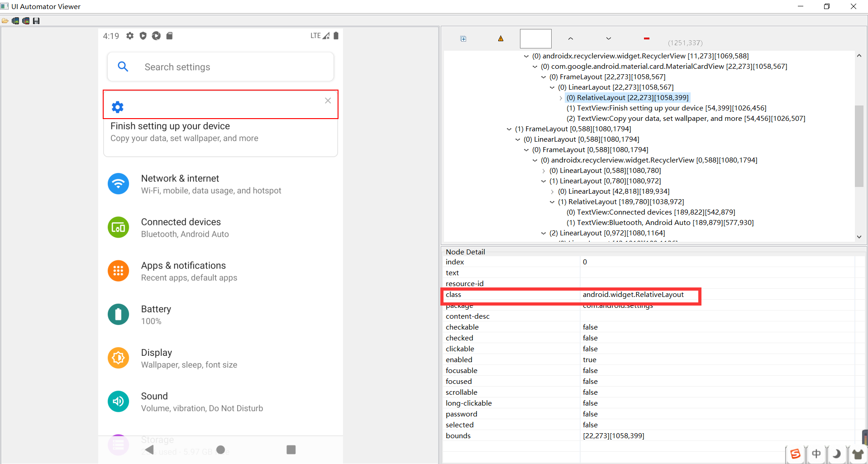Select the 'TextView:Bluetooth, Android Auto' tree node
868x464 pixels.
660,223
